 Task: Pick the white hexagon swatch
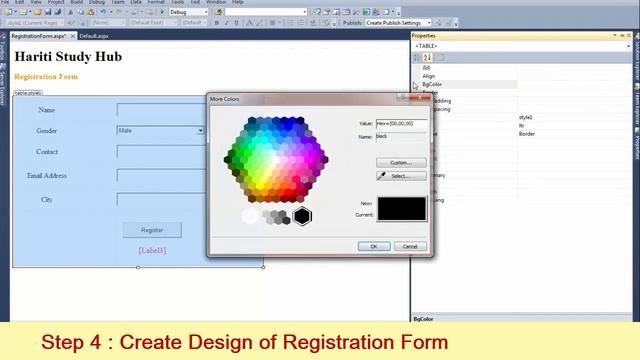(250, 216)
